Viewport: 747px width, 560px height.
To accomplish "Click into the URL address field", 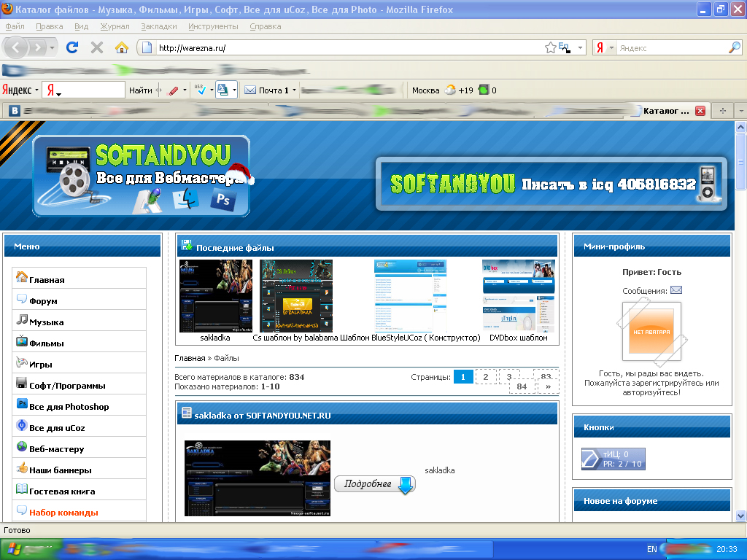I will coord(350,47).
